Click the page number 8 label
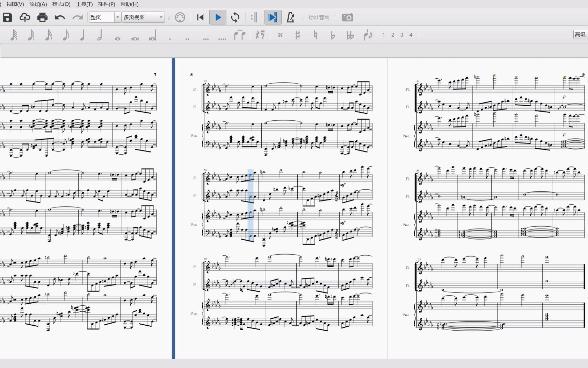 click(x=191, y=75)
